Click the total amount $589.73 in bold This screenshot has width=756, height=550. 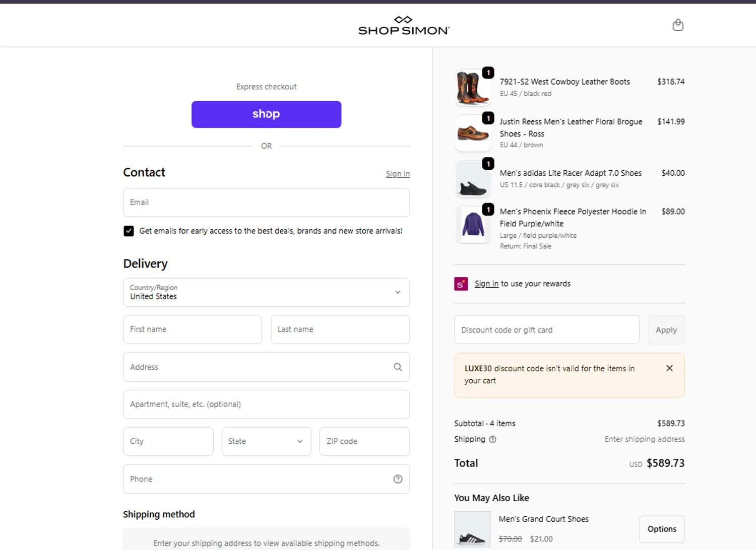(665, 463)
